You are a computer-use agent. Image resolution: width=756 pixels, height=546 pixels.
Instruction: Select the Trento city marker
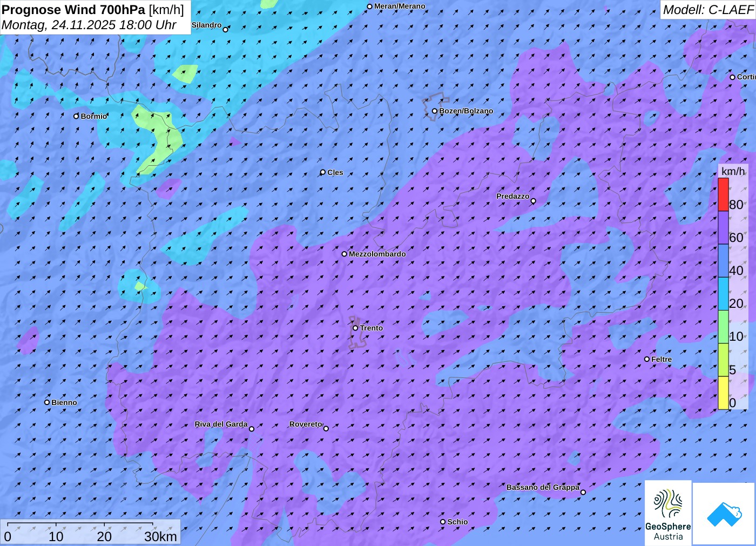point(355,328)
